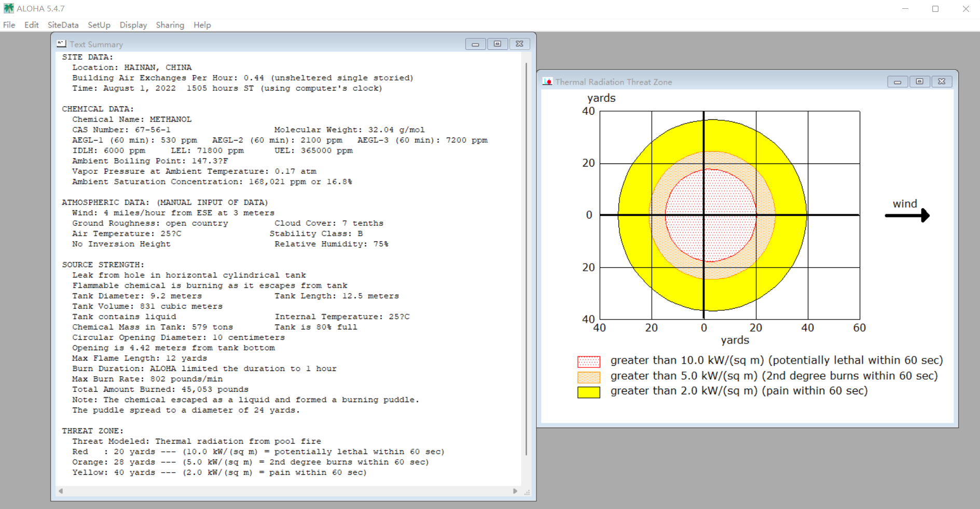Click the 'SOURCE STRENGTH:' heading
The height and width of the screenshot is (509, 980).
coord(103,265)
